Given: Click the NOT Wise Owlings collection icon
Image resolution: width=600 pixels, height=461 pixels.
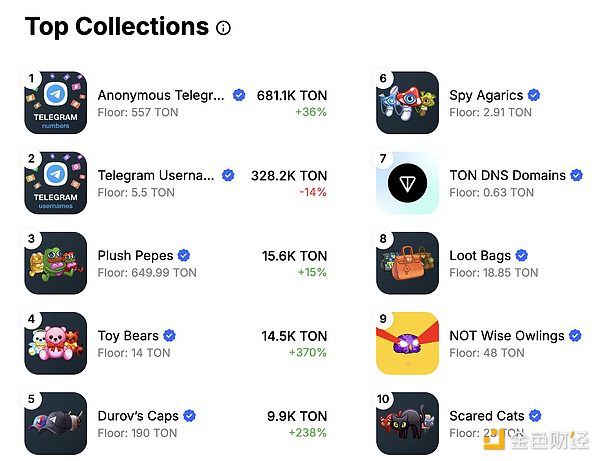Looking at the screenshot, I should click(407, 343).
